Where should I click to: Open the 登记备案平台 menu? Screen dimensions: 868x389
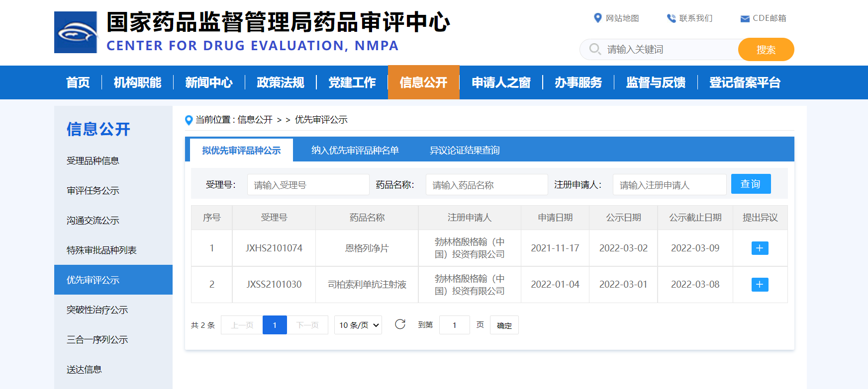745,82
